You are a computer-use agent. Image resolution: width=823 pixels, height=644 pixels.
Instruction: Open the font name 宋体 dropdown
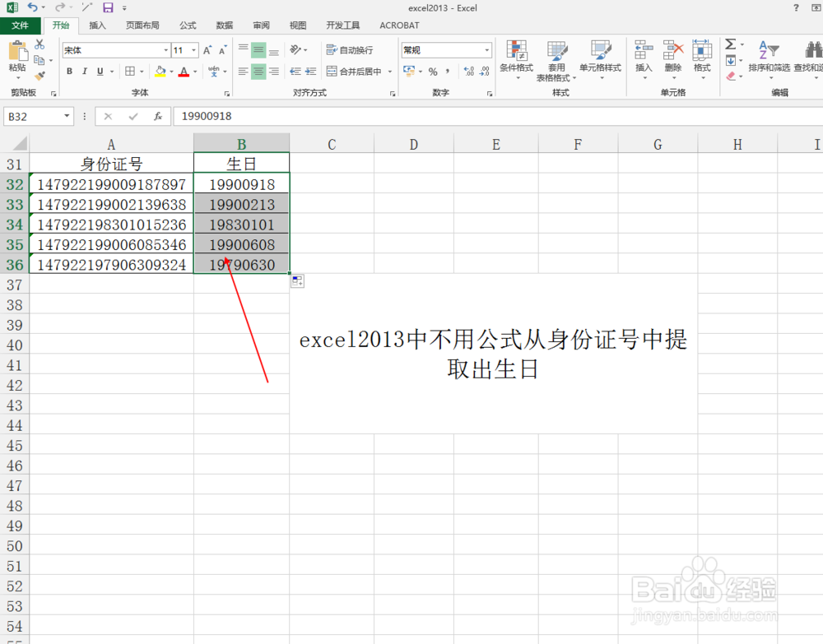pyautogui.click(x=166, y=49)
